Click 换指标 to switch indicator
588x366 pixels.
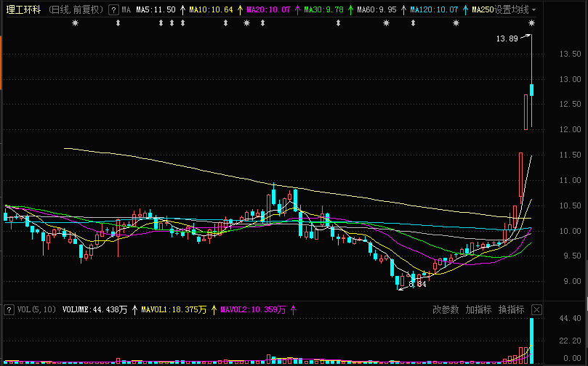point(511,309)
